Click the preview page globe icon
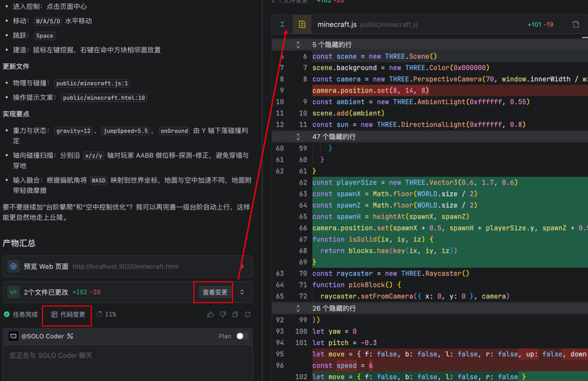 [x=14, y=266]
